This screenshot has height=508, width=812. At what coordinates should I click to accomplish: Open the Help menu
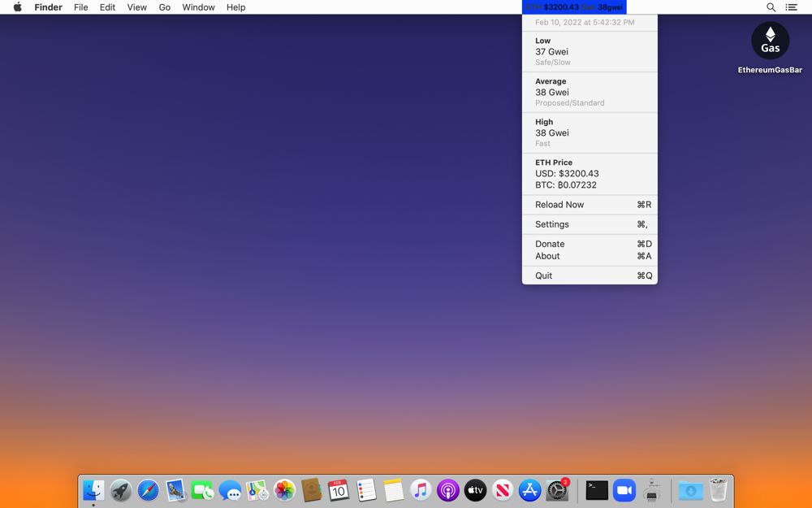(x=235, y=7)
